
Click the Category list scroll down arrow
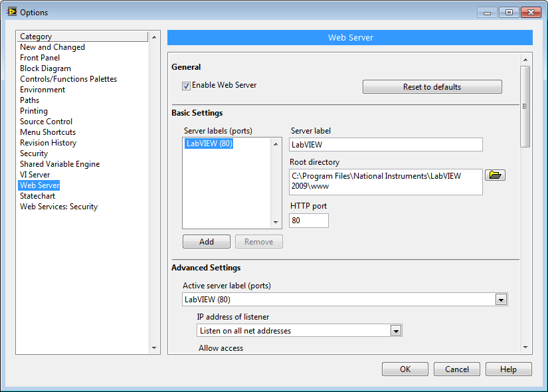(154, 348)
